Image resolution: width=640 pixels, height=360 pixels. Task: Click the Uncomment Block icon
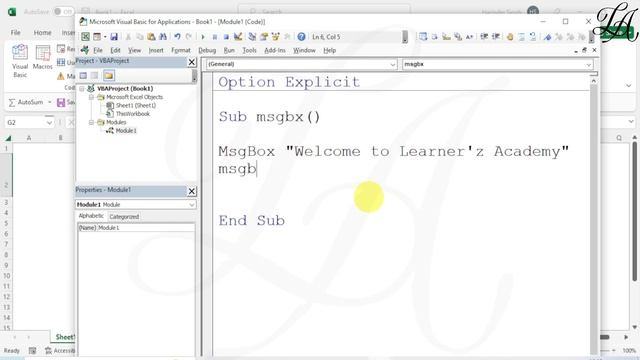click(533, 37)
